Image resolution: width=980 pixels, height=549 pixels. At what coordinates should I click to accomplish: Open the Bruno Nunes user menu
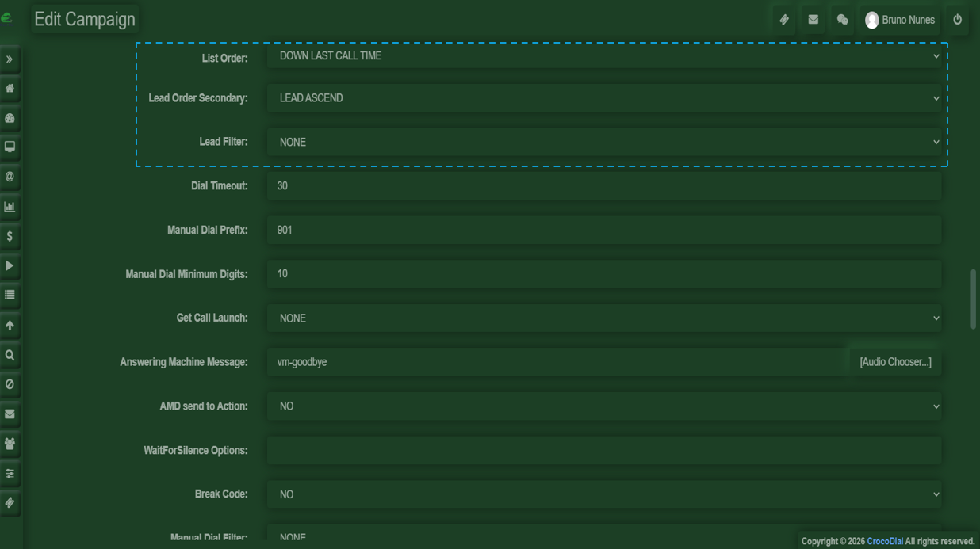coord(900,20)
